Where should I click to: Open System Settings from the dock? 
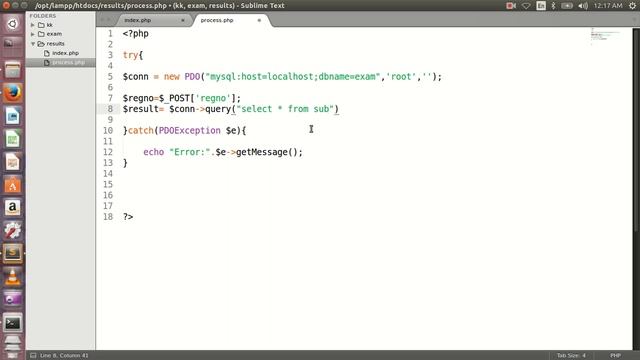click(x=12, y=231)
